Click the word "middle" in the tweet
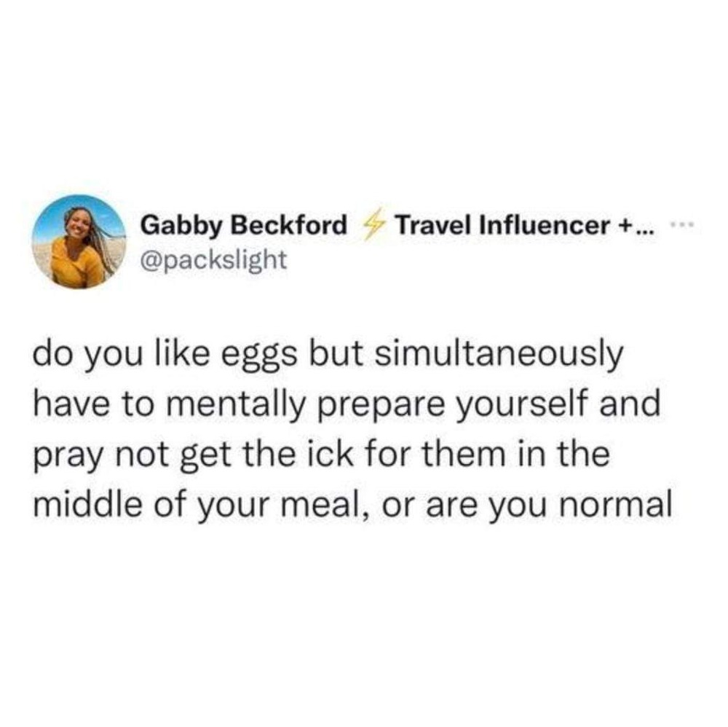This screenshot has height=727, width=728. [81, 503]
